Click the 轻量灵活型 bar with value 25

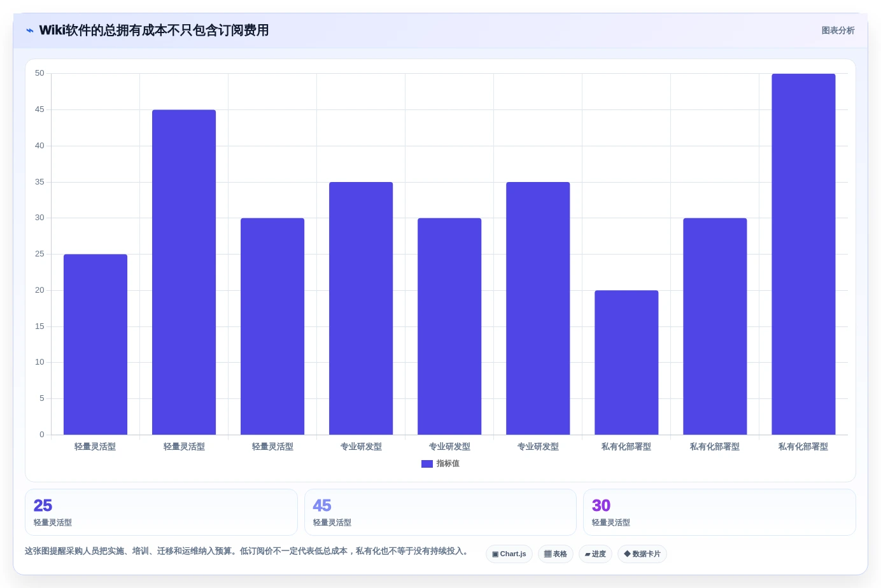pos(95,344)
